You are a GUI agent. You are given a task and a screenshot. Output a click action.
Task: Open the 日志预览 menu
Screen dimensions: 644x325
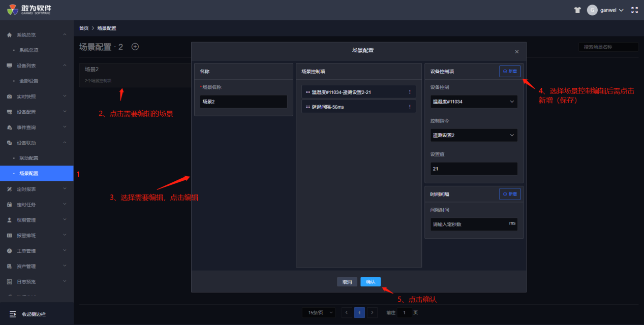(37, 281)
